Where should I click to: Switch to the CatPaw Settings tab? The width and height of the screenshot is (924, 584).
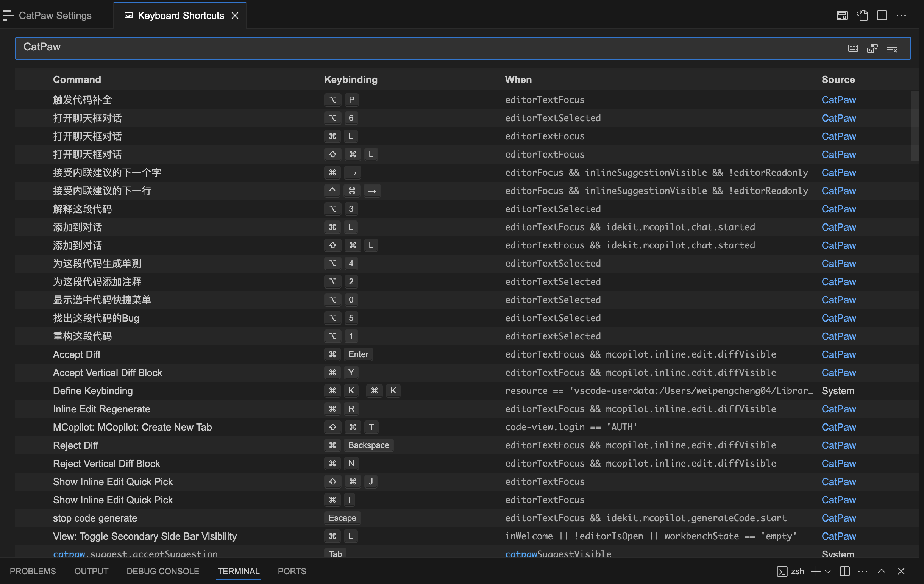(55, 16)
